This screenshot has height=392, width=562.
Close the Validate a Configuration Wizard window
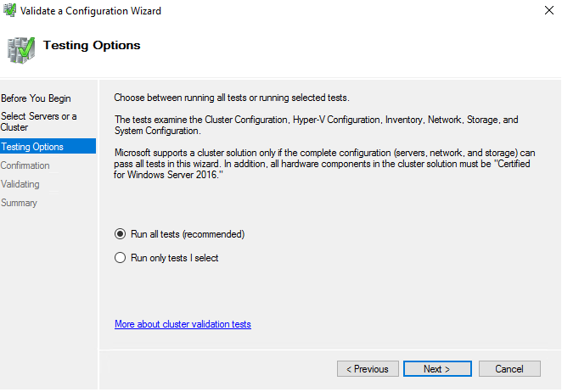(549, 10)
